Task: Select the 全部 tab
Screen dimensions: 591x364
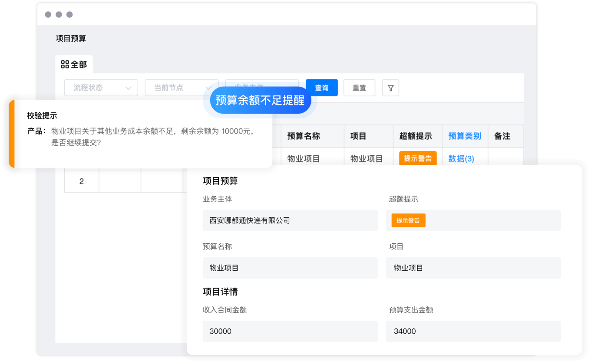Action: pos(74,65)
